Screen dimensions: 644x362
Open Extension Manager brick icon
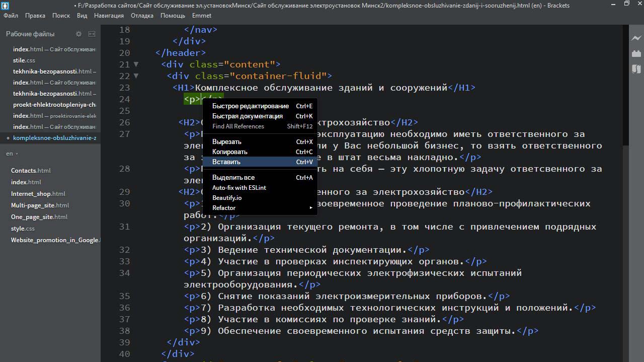pos(636,53)
